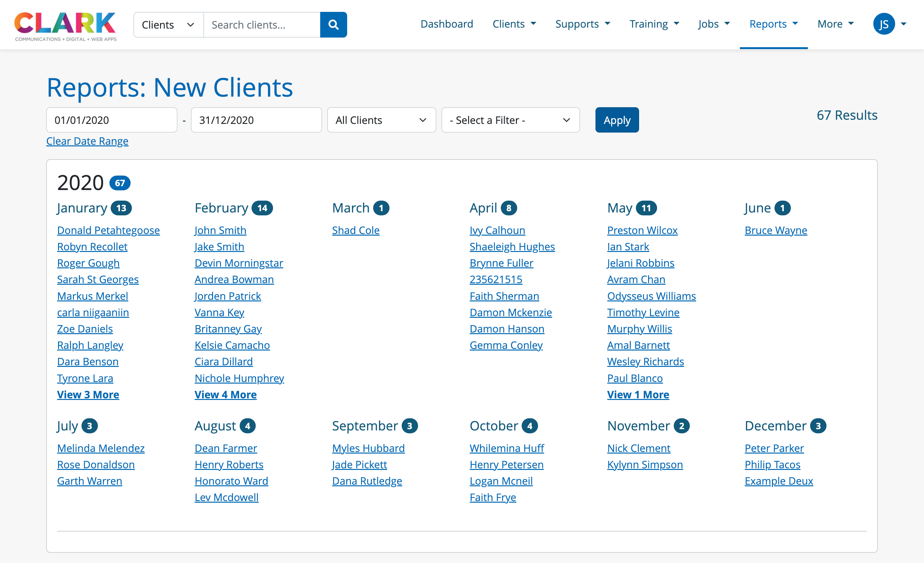Click the end date field 31/12/2020
924x563 pixels.
click(256, 120)
